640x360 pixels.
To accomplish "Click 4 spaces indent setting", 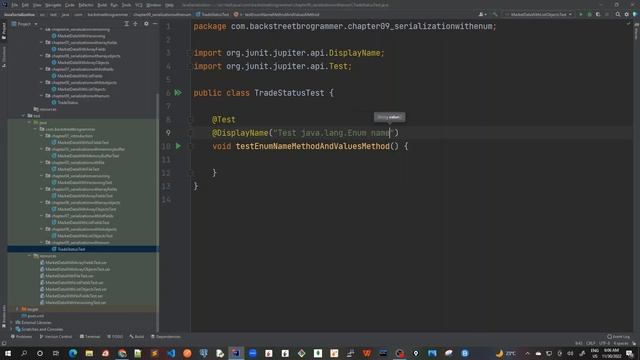I will 620,344.
